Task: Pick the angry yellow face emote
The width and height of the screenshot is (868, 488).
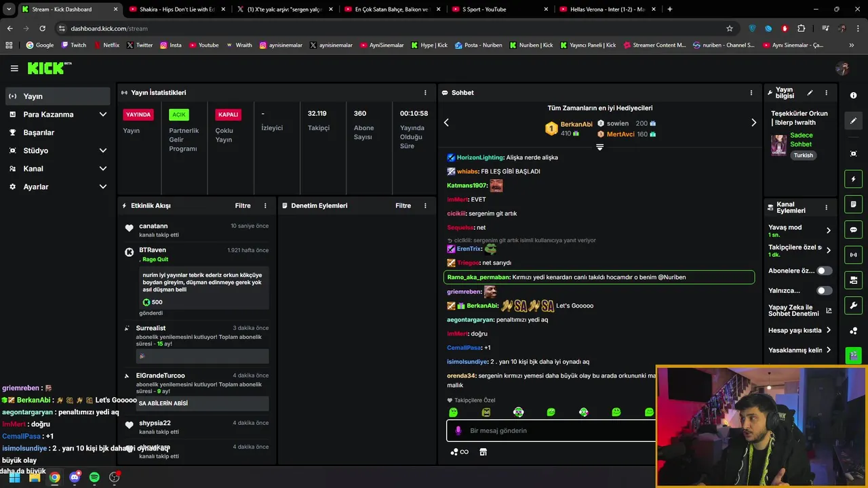Action: (486, 412)
